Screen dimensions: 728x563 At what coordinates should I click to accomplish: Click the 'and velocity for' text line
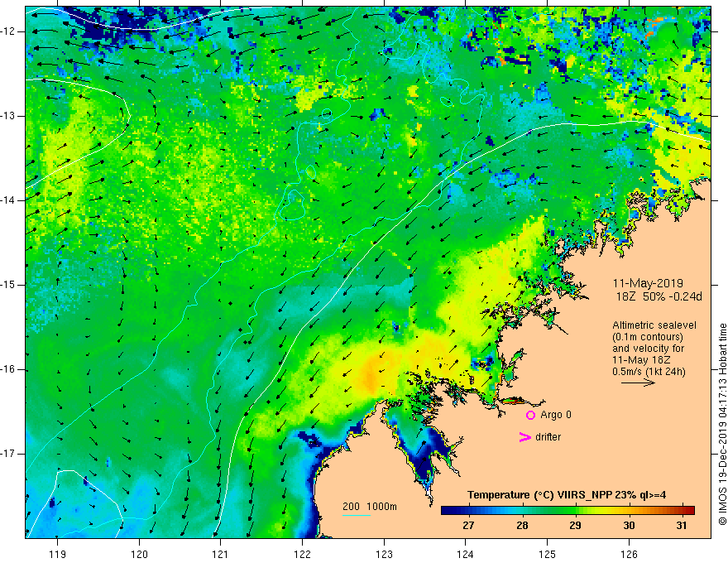[x=648, y=349]
